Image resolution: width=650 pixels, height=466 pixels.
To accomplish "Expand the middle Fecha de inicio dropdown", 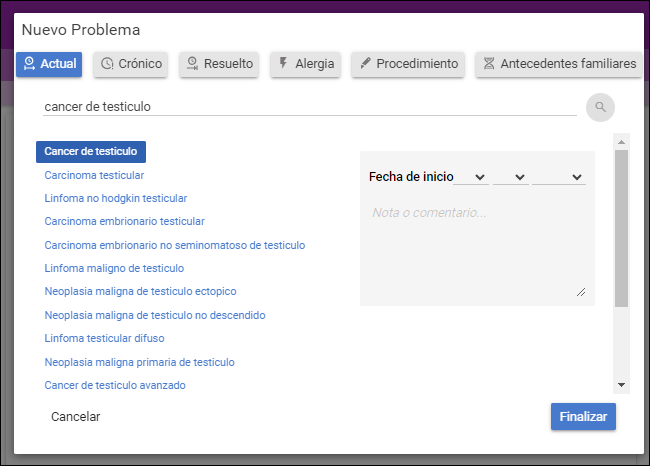I will 511,177.
